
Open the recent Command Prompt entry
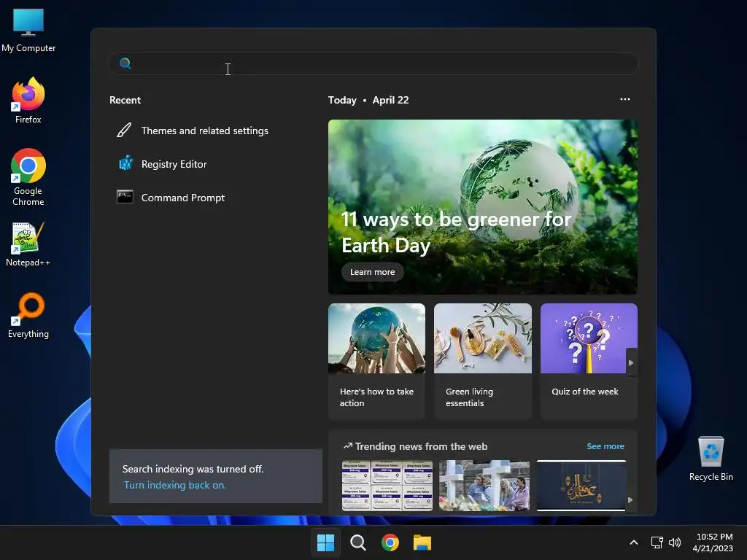[x=216, y=198]
